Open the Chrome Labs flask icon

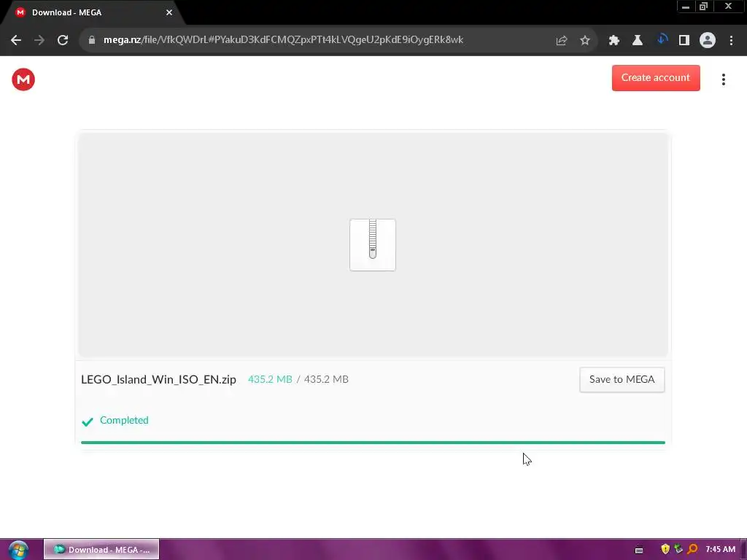point(638,41)
